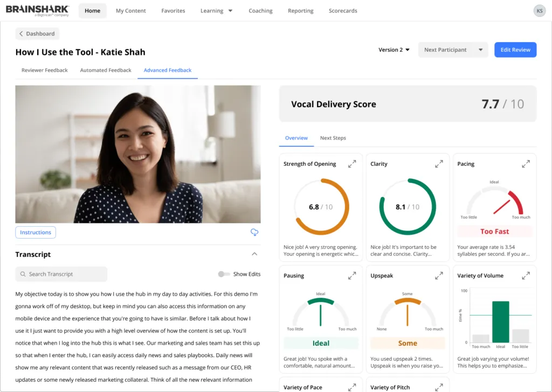
Task: Open My Content in the navigation
Action: point(130,11)
